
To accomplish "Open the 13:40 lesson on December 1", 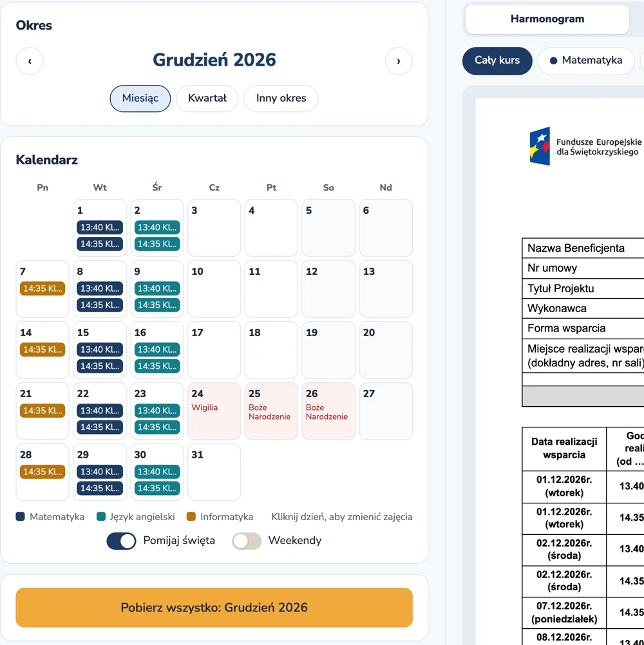I will [x=100, y=227].
